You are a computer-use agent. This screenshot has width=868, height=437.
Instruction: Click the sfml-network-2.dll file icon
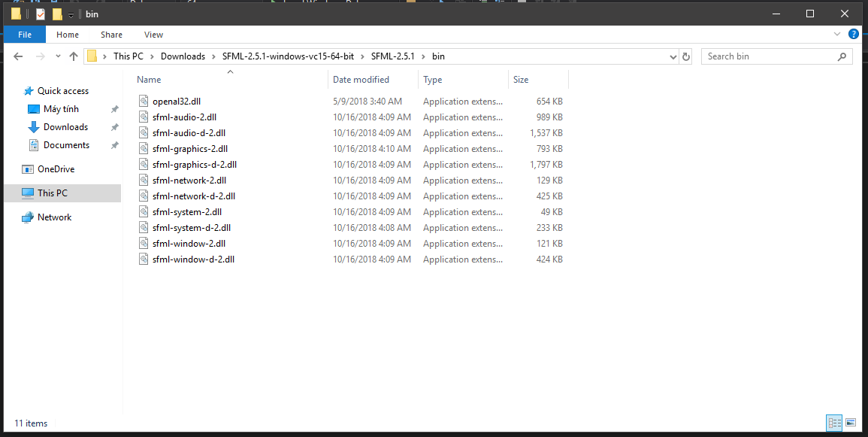click(x=144, y=180)
